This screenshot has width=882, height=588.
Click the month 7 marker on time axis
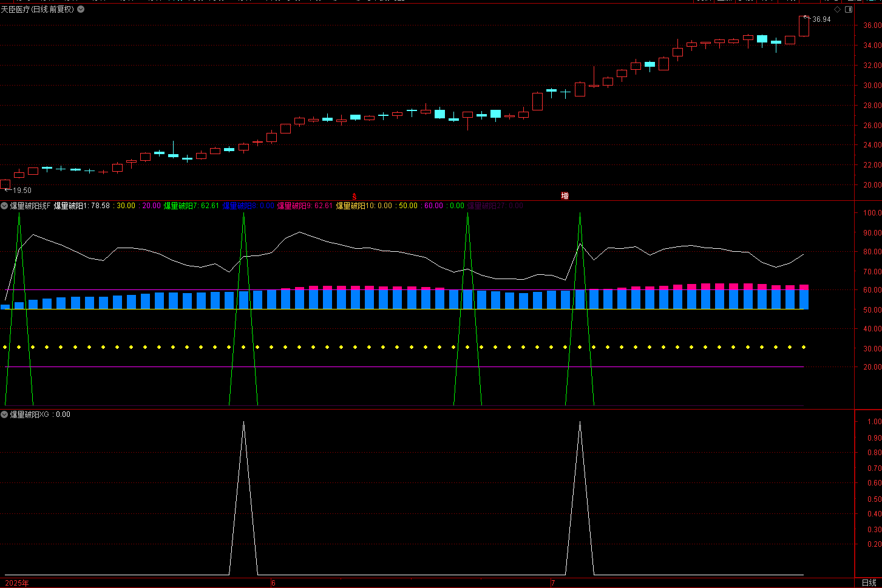pos(553,583)
